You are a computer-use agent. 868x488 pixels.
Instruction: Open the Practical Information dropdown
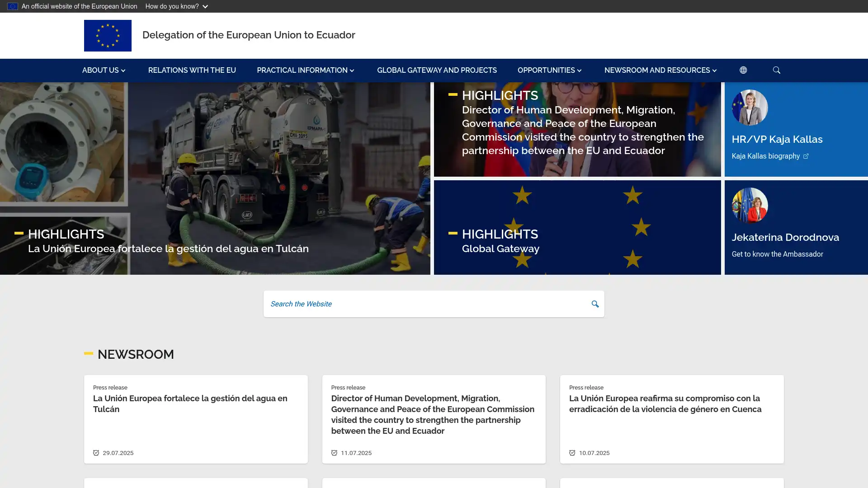[x=305, y=70]
